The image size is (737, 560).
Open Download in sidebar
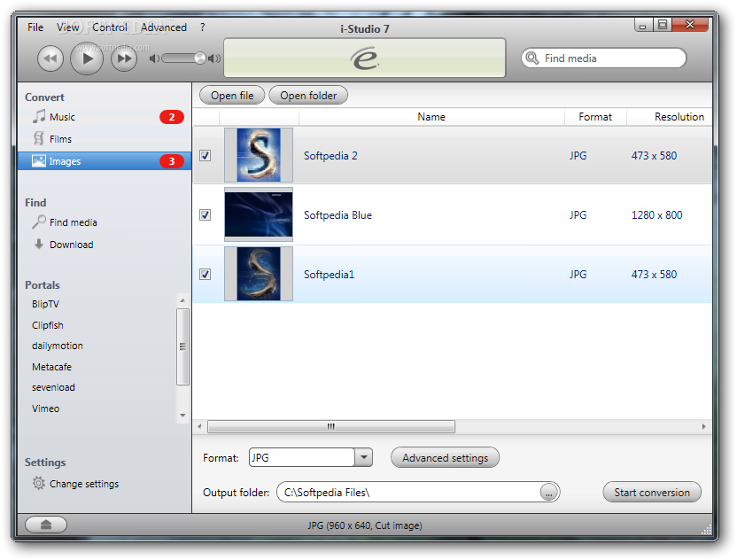point(72,245)
